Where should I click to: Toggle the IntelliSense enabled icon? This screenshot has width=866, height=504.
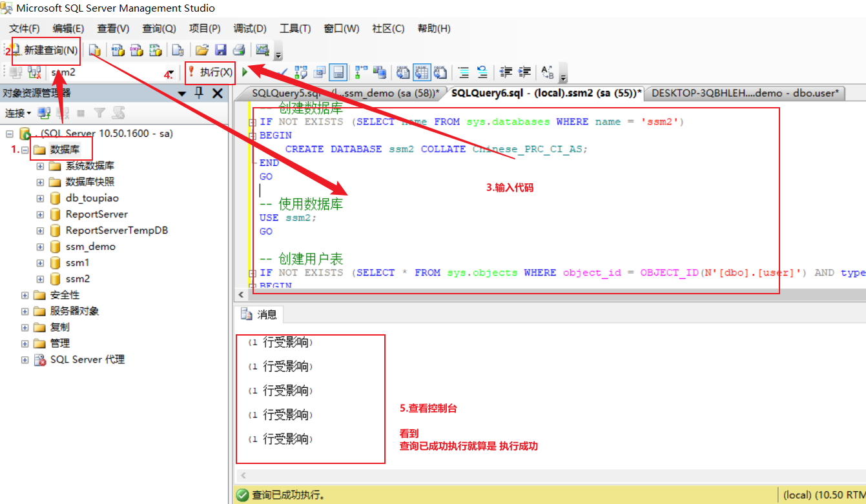(x=338, y=72)
